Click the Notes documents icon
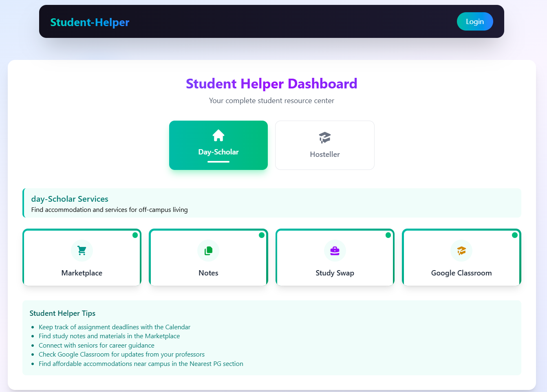 pyautogui.click(x=208, y=251)
